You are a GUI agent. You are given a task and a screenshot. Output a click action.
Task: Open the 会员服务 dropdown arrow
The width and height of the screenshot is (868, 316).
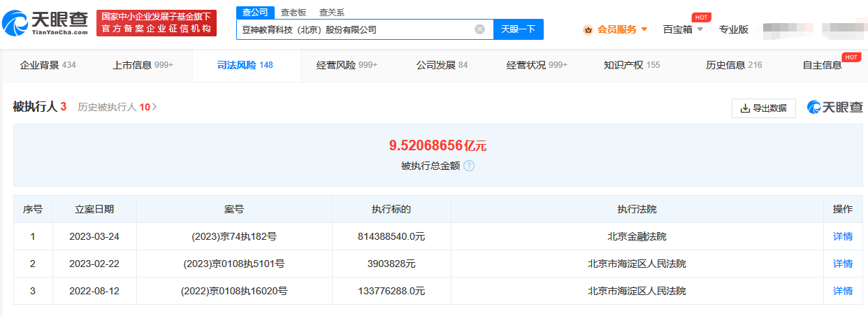pos(644,29)
